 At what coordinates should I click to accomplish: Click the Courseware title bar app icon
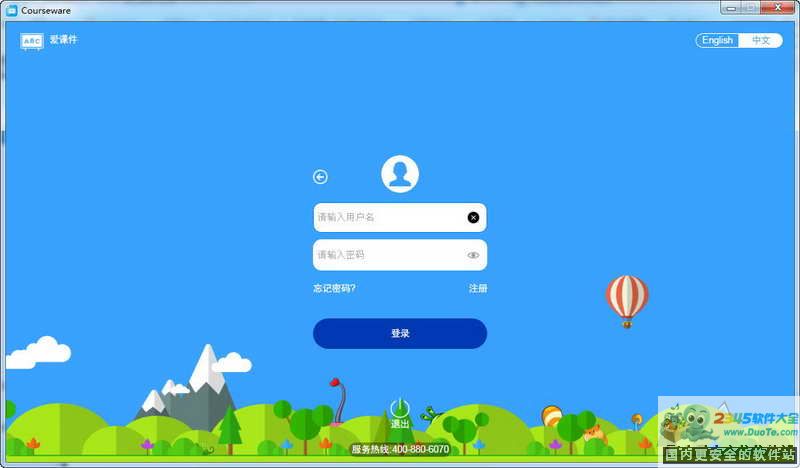pos(12,9)
